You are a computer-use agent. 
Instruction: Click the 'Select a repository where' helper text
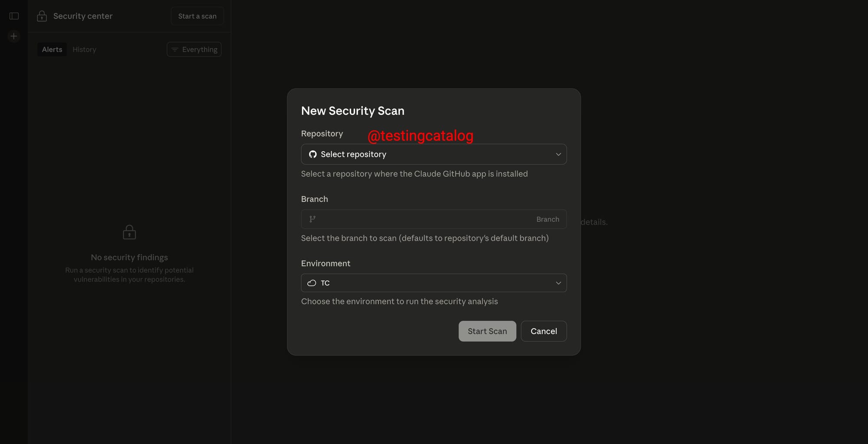[414, 174]
